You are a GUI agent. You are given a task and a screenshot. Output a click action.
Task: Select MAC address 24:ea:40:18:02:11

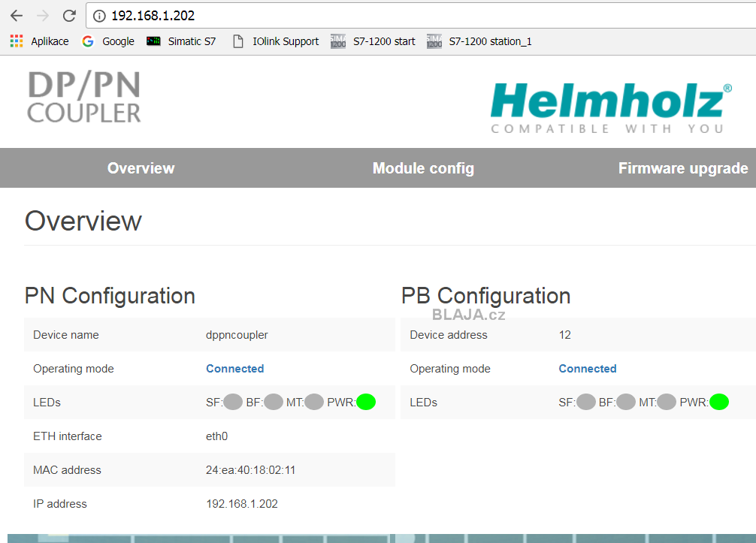click(x=250, y=469)
